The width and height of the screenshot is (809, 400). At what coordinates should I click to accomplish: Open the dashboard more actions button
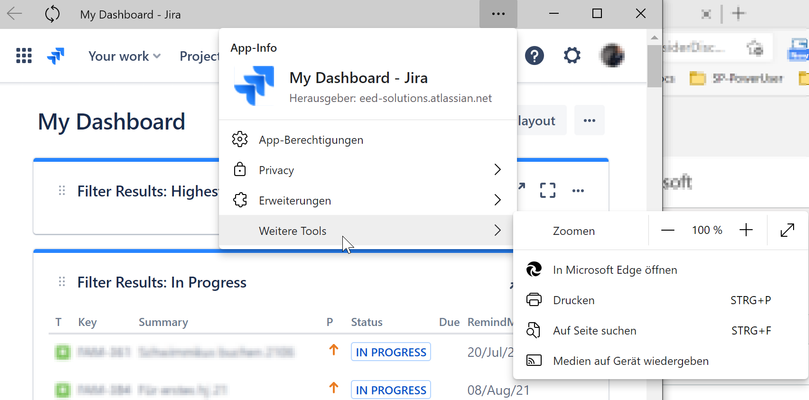pos(589,120)
